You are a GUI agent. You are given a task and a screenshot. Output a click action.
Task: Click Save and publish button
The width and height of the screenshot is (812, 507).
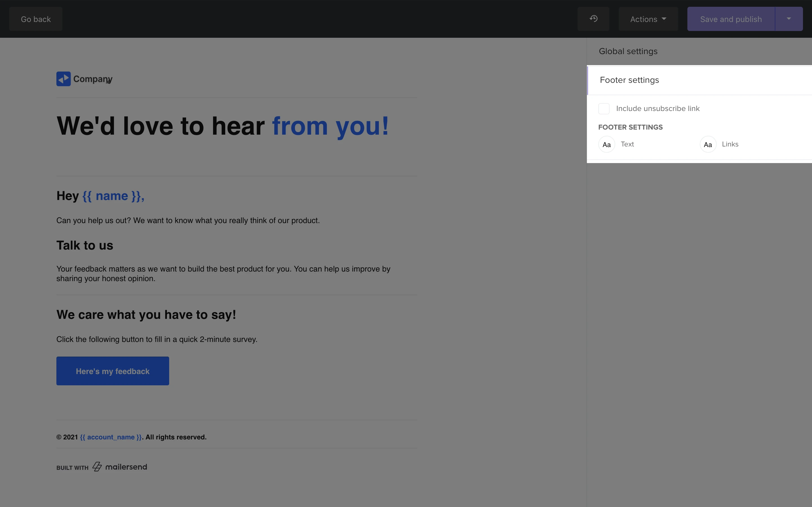(731, 19)
